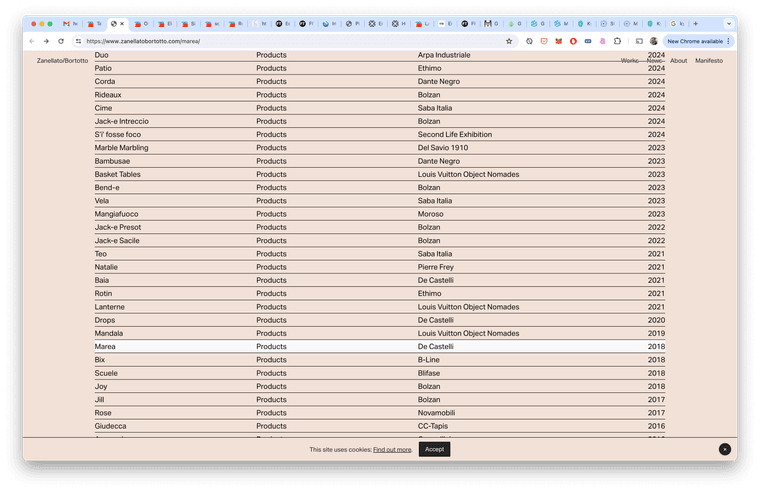Open the Pocket extension icon
The height and width of the screenshot is (491, 760).
(544, 41)
